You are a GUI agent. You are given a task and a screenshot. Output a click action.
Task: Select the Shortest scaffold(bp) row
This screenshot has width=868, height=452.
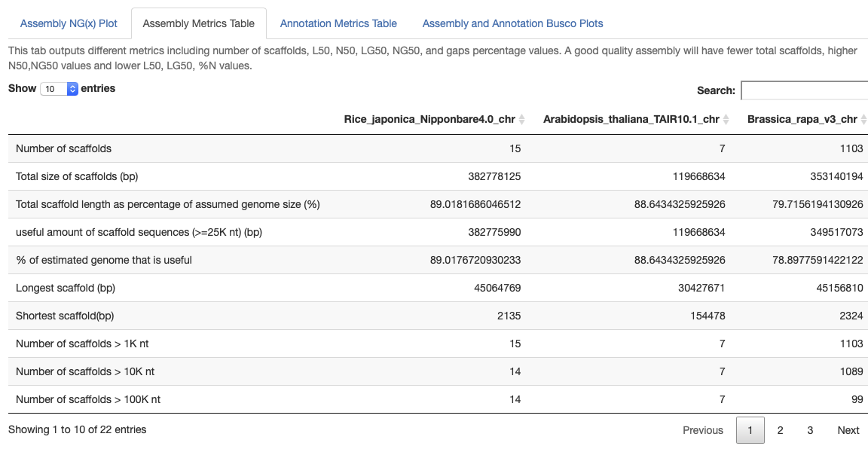pyautogui.click(x=65, y=316)
